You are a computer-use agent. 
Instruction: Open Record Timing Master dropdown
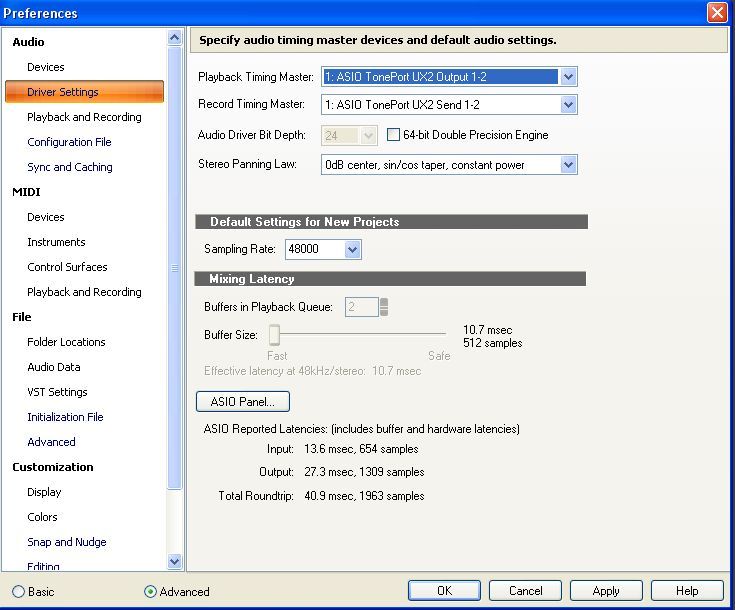click(x=568, y=105)
